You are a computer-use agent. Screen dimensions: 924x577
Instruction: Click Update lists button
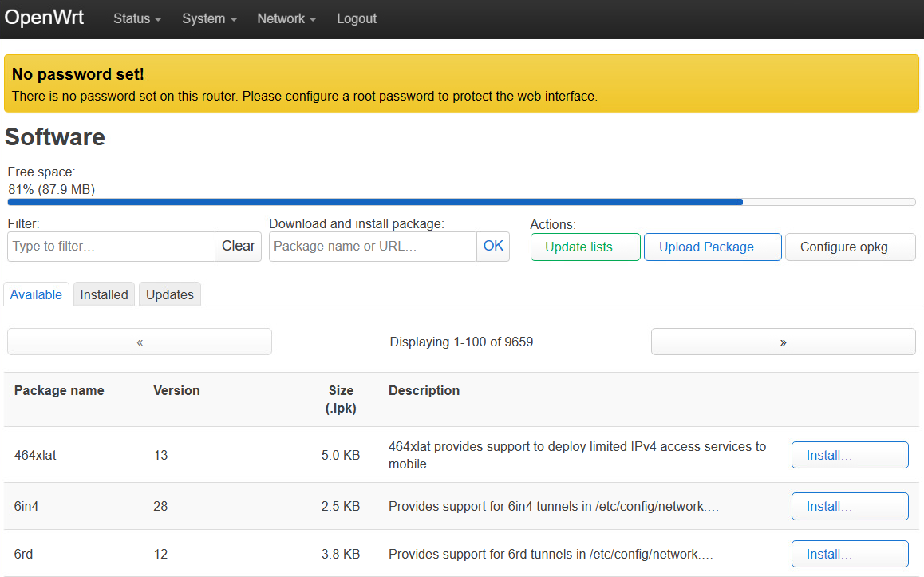pos(584,247)
